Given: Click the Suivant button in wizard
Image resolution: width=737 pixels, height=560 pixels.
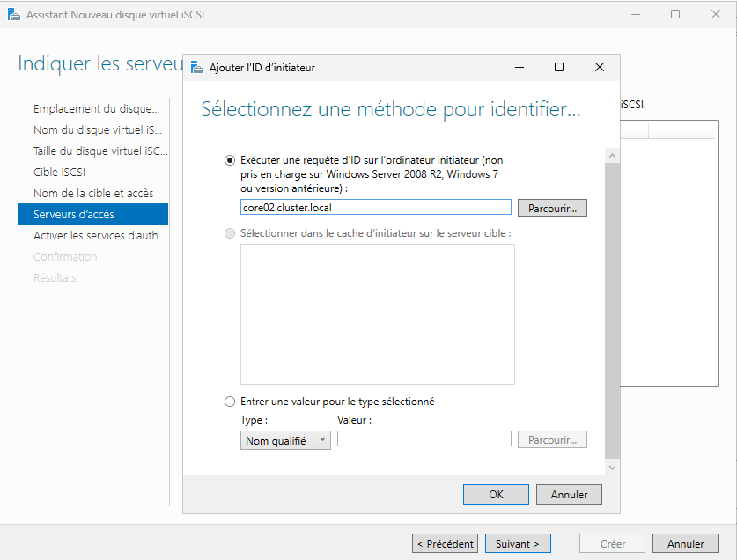Looking at the screenshot, I should (x=518, y=544).
